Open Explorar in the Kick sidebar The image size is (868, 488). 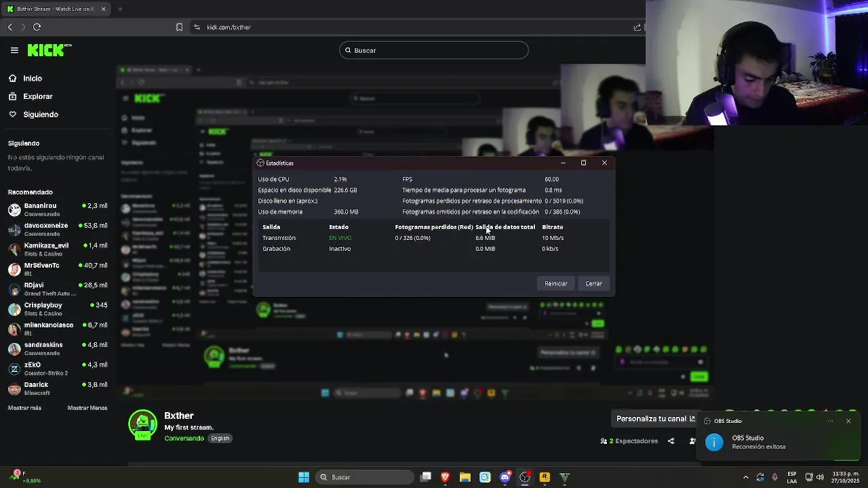pos(31,96)
